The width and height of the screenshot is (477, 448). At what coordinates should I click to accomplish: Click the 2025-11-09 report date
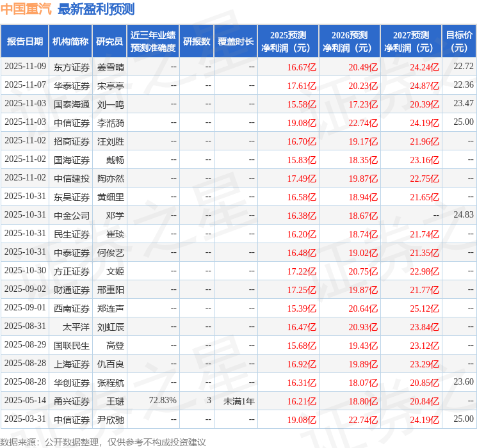(25, 66)
